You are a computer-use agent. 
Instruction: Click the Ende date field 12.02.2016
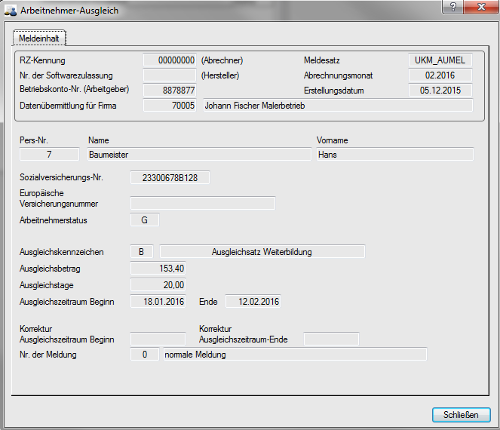pyautogui.click(x=253, y=302)
